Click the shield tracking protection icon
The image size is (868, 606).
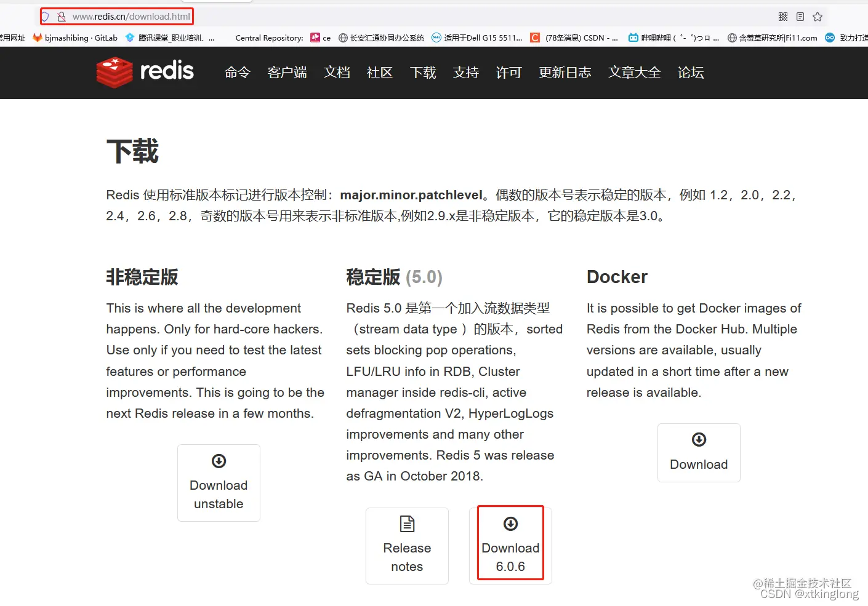(45, 17)
